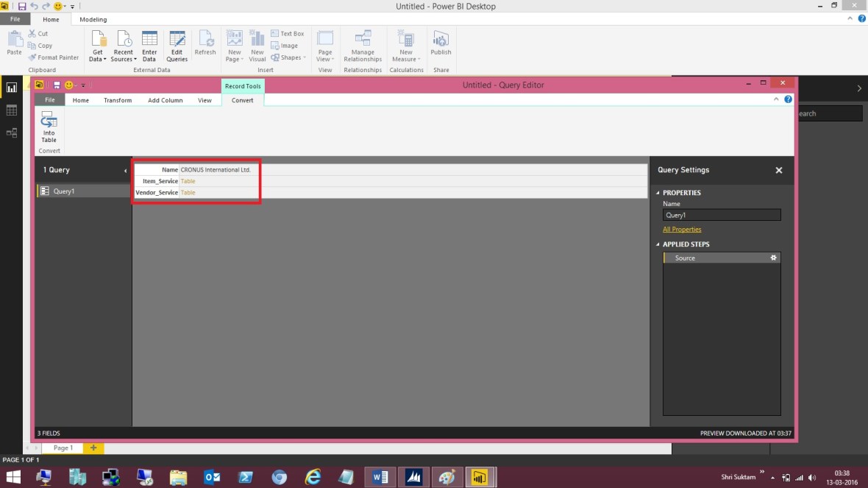Convert record Into Table
This screenshot has height=488, width=868.
(x=48, y=127)
